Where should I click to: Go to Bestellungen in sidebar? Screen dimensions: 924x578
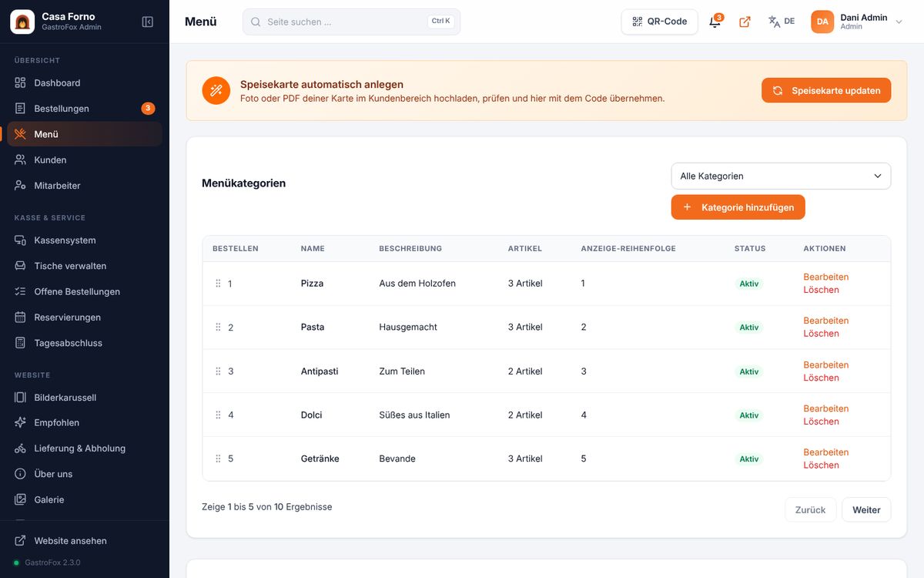pyautogui.click(x=85, y=109)
